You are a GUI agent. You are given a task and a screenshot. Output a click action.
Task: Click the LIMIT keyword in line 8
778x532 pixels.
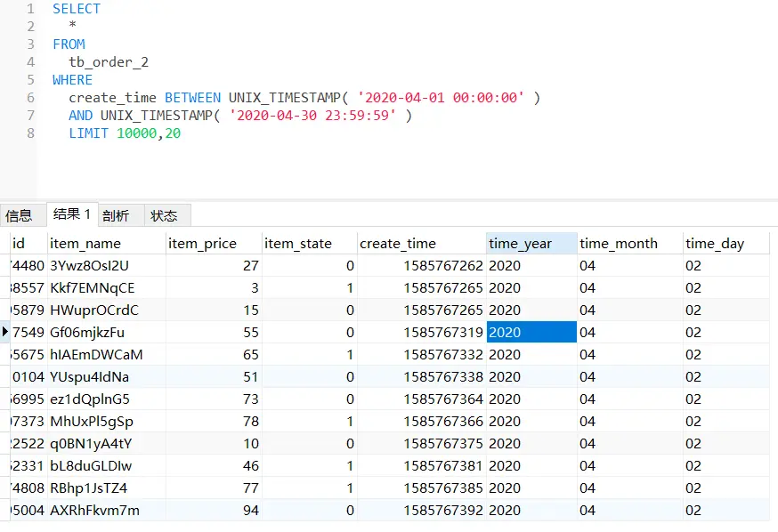(x=88, y=133)
